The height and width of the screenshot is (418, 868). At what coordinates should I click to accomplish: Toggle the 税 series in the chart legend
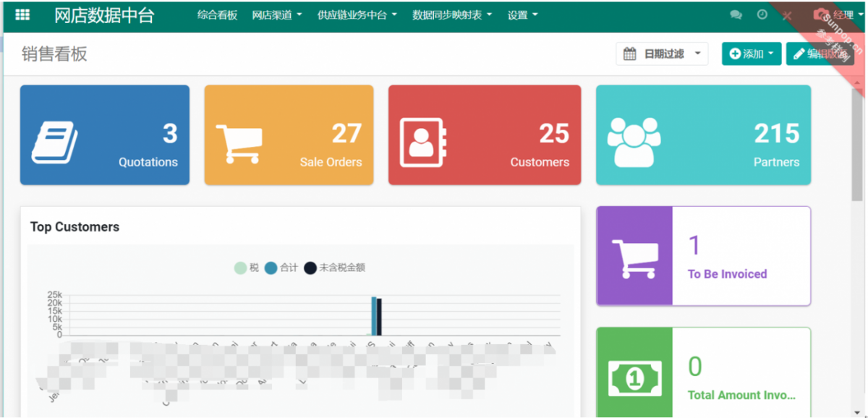[250, 268]
